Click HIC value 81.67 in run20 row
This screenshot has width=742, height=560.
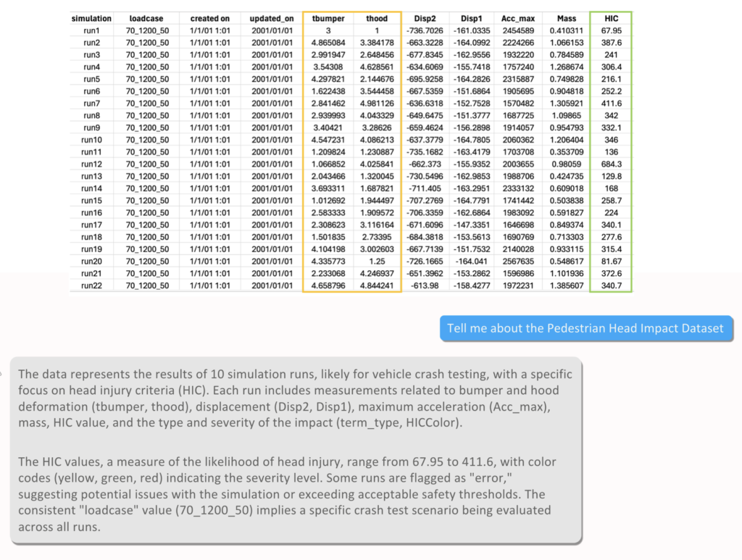pyautogui.click(x=611, y=262)
